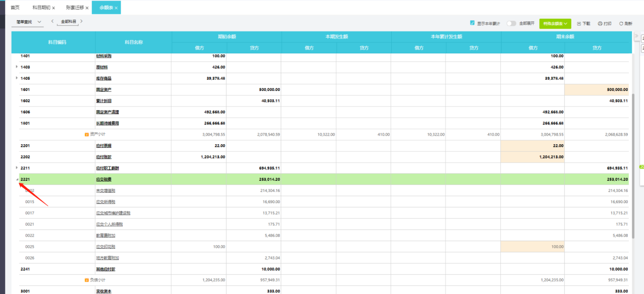Open the 应付账款 account link
The height and width of the screenshot is (294, 644).
104,156
